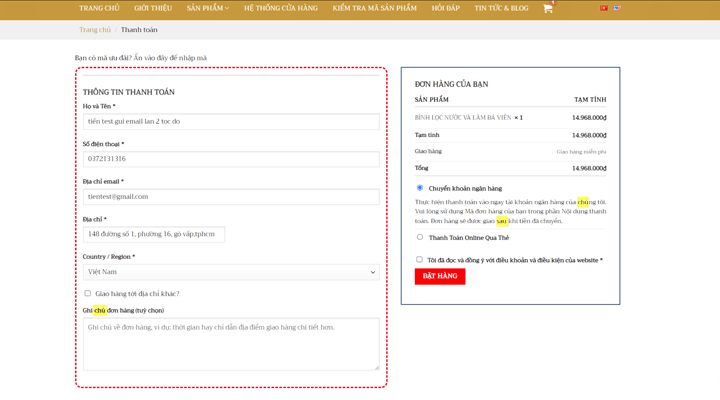
Task: Visit Tin Tức & Blog section
Action: click(501, 8)
